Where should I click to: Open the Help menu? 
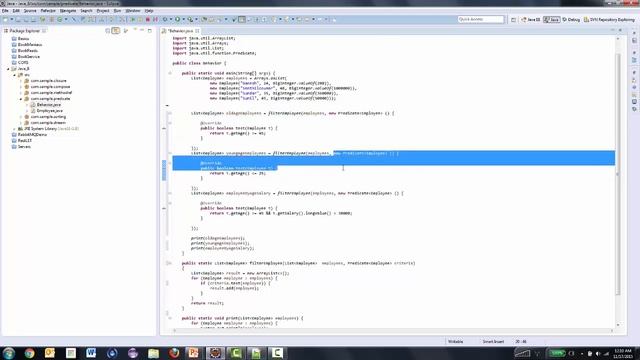149,11
